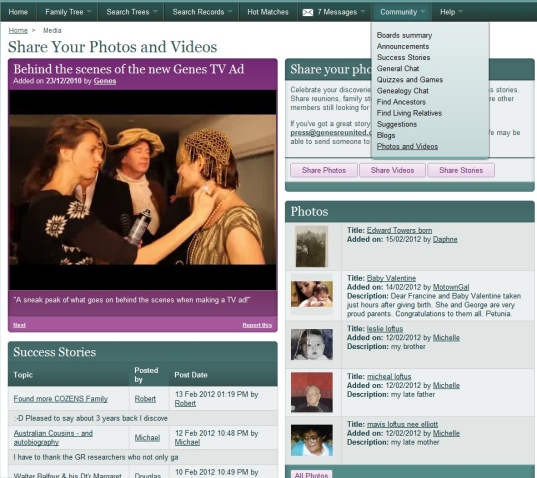Open the leslie loftus title link
Viewport: 537px width, 478px height.
(x=385, y=329)
